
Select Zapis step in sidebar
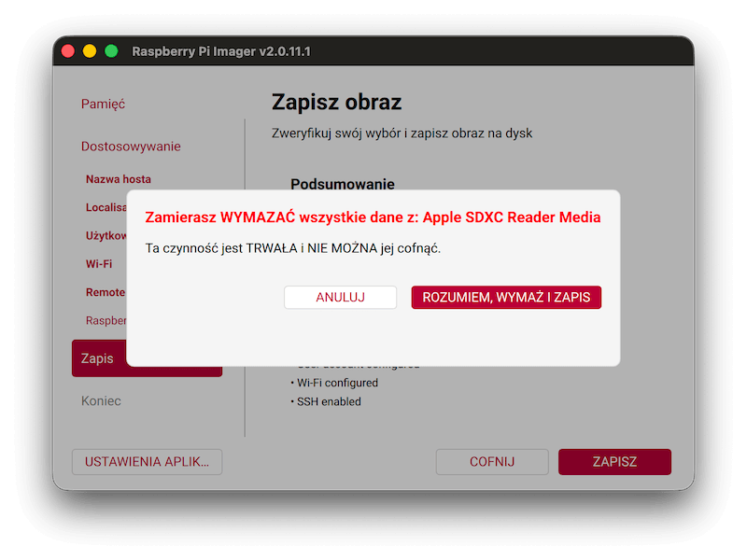click(99, 358)
